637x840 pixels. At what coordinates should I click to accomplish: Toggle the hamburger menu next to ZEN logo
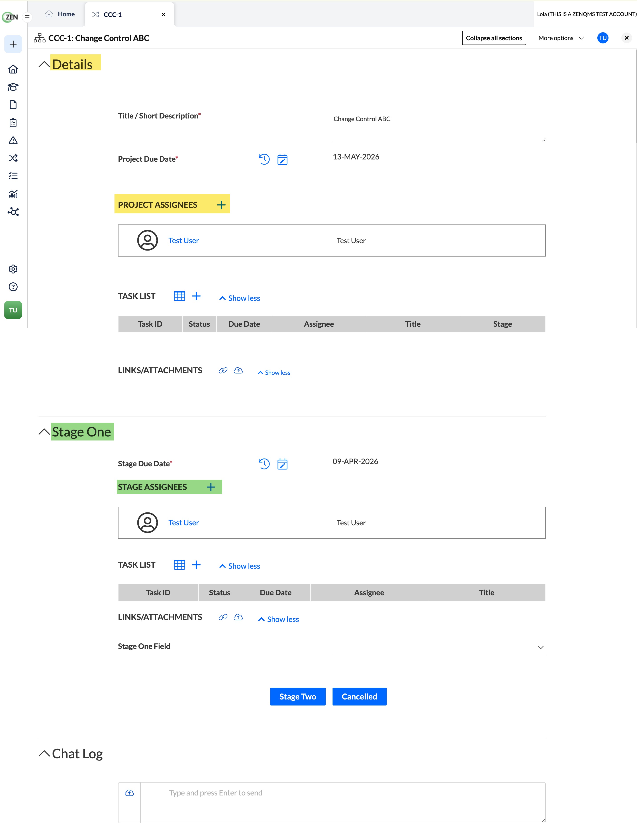click(27, 17)
